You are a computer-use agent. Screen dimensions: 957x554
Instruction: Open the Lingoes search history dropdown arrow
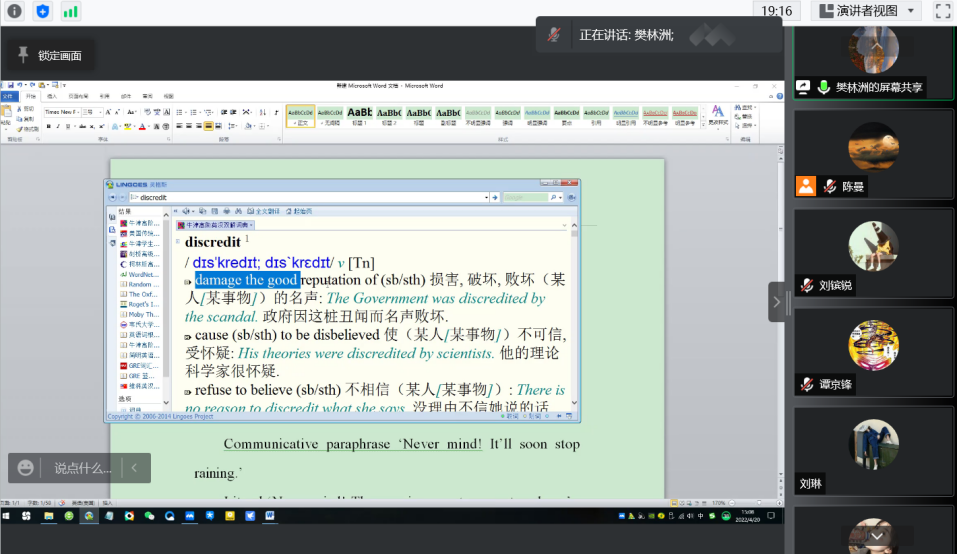pos(486,198)
